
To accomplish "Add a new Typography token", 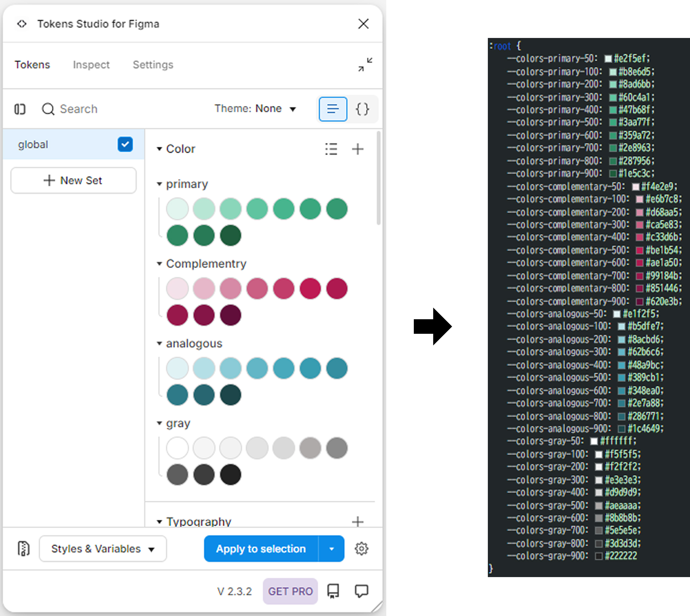I will click(357, 521).
